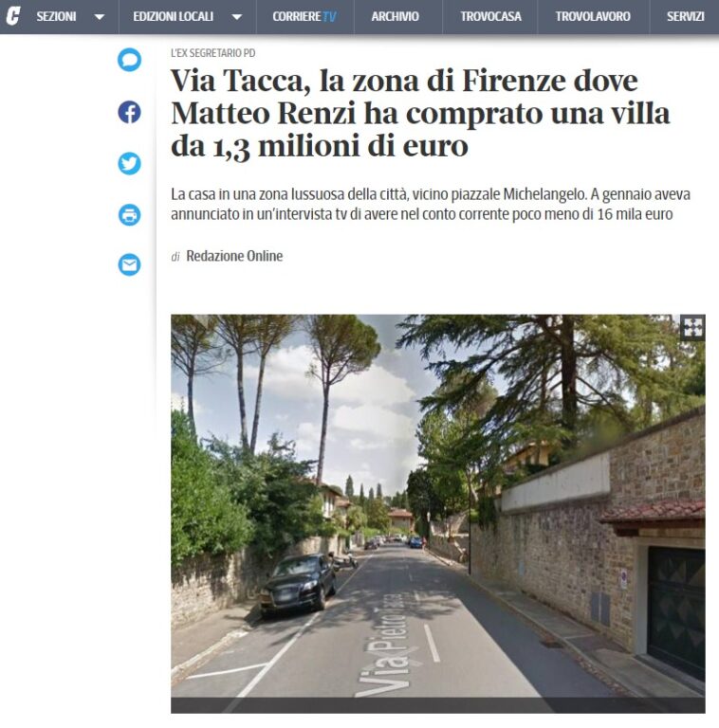Screen dimensions: 719x728
Task: Open the Trovolavoro link
Action: [x=593, y=17]
